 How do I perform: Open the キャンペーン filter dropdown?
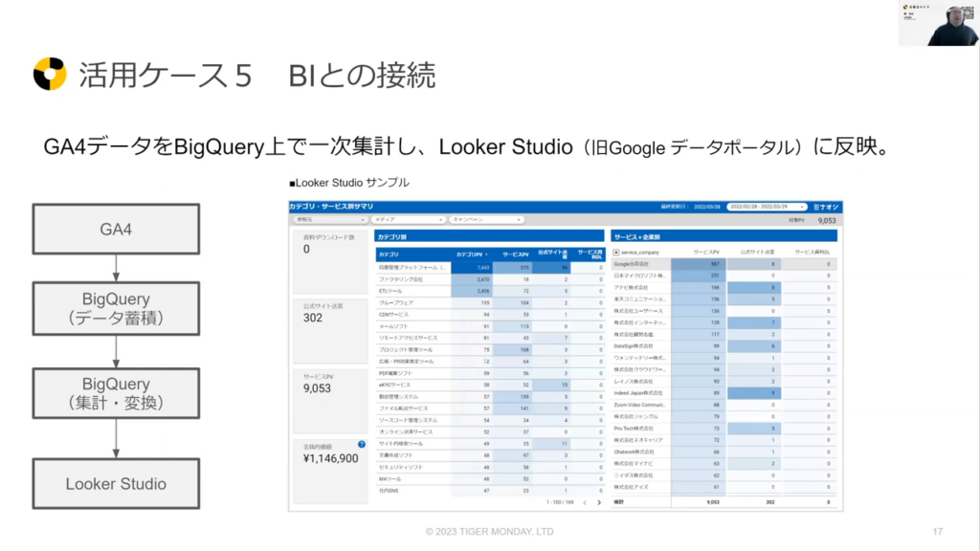coord(488,219)
